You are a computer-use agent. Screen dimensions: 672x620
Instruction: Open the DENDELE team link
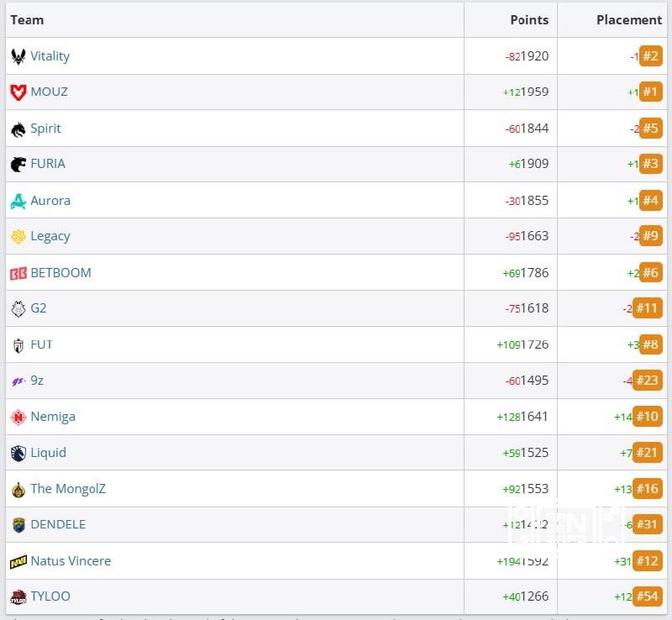[x=58, y=524]
